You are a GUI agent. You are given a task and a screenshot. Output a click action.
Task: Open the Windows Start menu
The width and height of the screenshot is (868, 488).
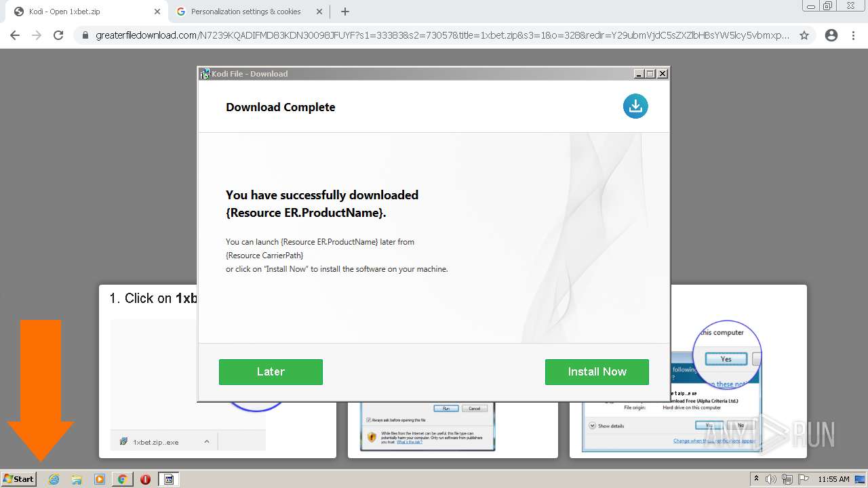pos(19,479)
